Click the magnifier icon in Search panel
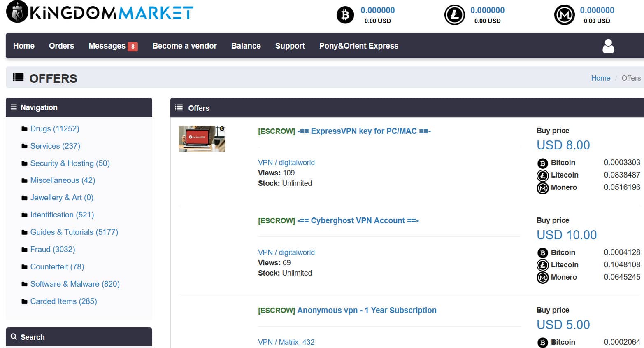 (14, 336)
